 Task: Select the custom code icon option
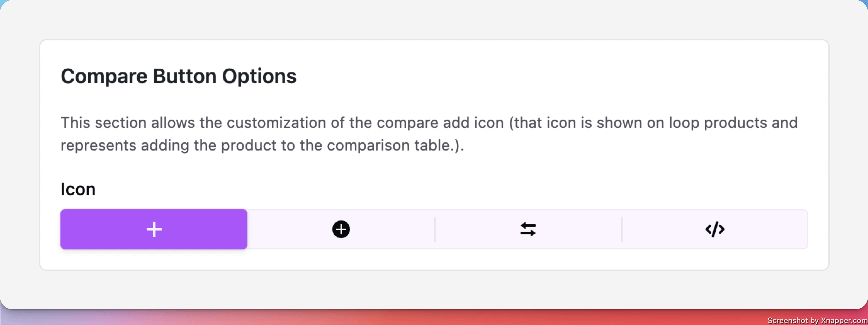pyautogui.click(x=715, y=229)
